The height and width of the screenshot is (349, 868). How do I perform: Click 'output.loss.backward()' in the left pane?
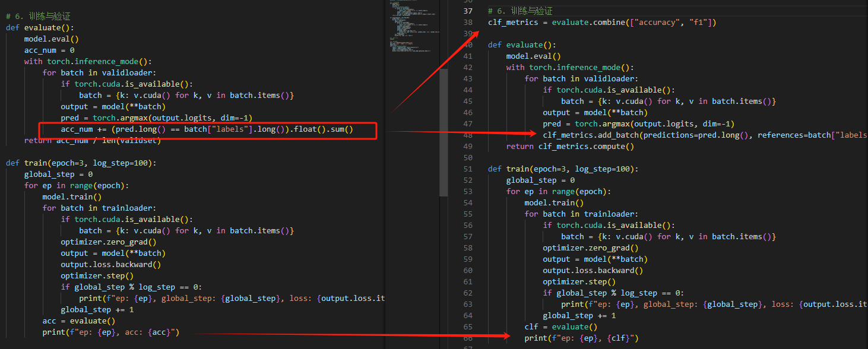pyautogui.click(x=111, y=265)
